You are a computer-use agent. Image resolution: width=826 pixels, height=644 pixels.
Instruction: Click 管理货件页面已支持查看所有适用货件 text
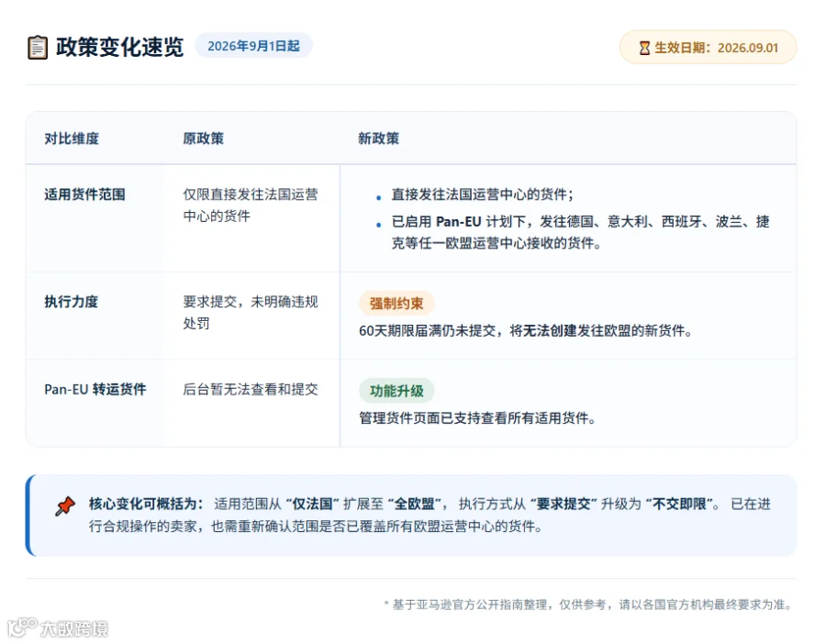click(x=477, y=418)
